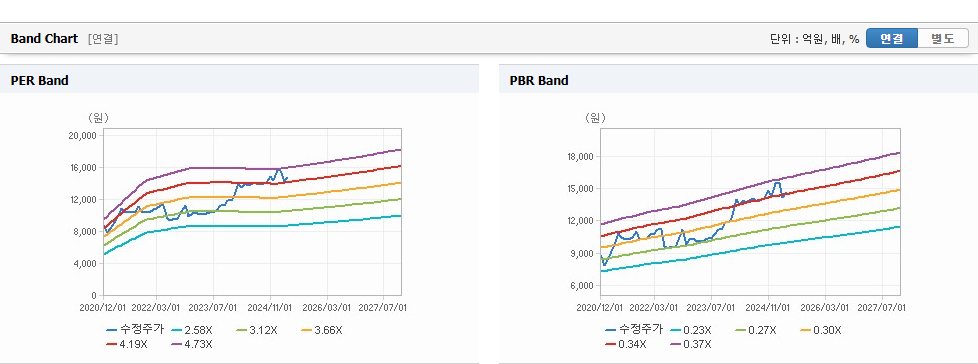The image size is (978, 364).
Task: Click 2023/07/01 on PER Band x-axis
Action: pyautogui.click(x=213, y=307)
